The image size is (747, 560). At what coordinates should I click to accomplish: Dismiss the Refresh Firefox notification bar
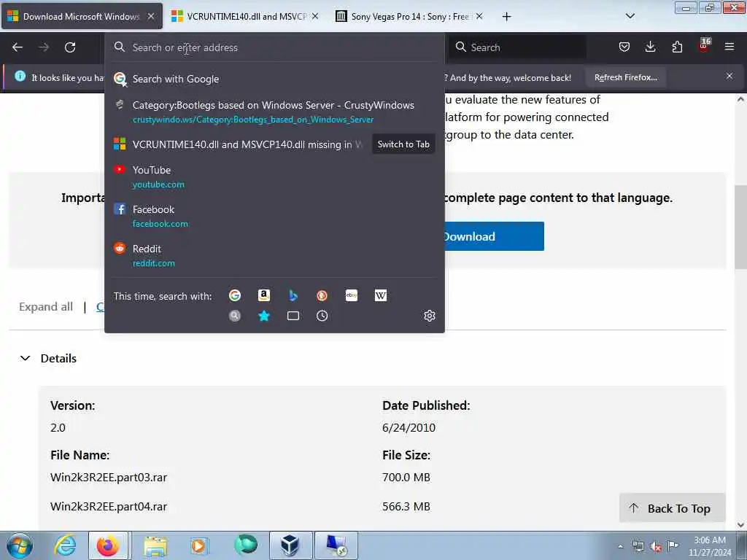(729, 76)
